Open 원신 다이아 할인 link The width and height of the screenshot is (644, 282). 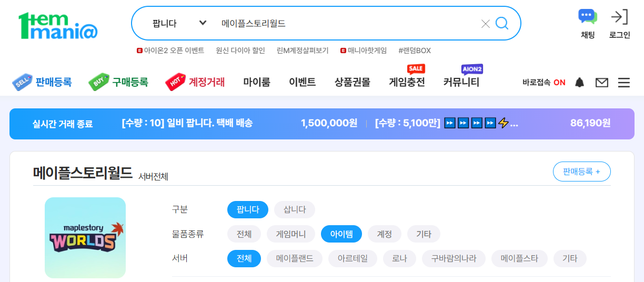click(240, 51)
